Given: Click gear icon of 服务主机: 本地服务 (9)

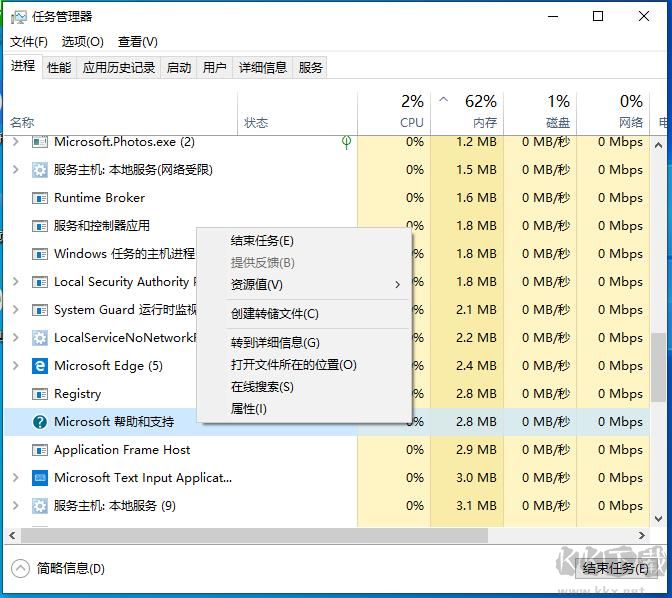Looking at the screenshot, I should [40, 506].
